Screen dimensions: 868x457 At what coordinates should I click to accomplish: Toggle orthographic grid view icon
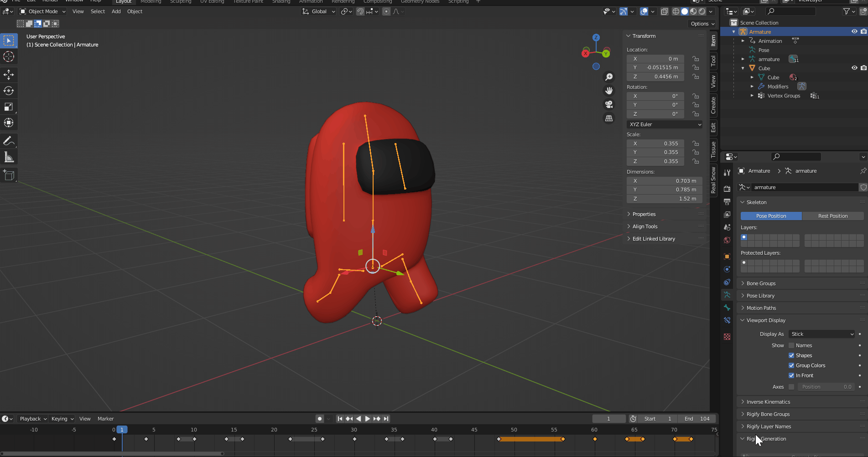point(608,118)
